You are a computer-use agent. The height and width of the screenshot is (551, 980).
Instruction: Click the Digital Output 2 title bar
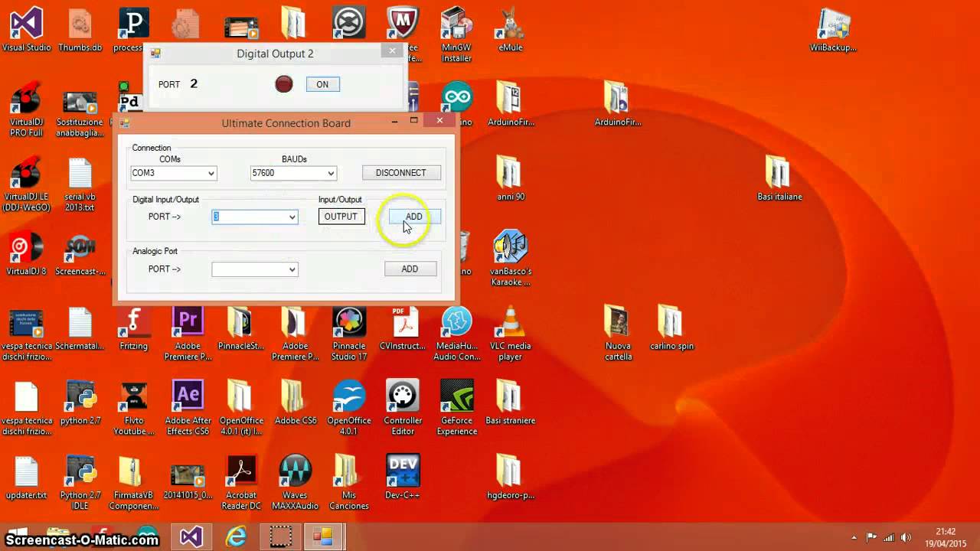point(275,54)
